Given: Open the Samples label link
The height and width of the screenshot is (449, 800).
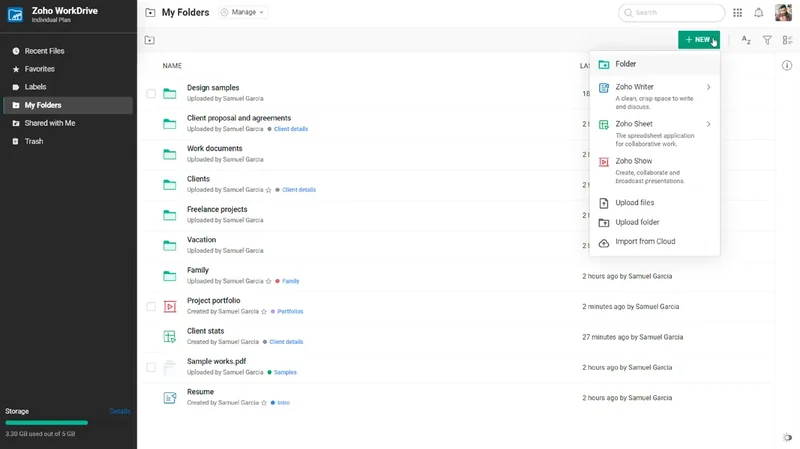Looking at the screenshot, I should click(285, 372).
